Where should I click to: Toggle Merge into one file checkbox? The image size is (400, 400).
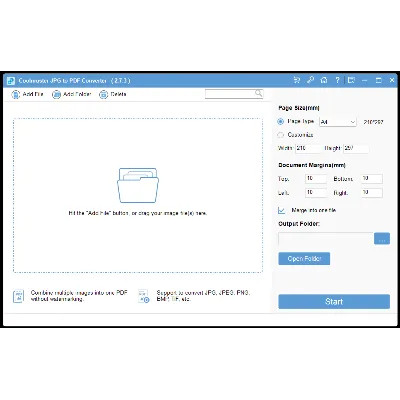point(282,210)
